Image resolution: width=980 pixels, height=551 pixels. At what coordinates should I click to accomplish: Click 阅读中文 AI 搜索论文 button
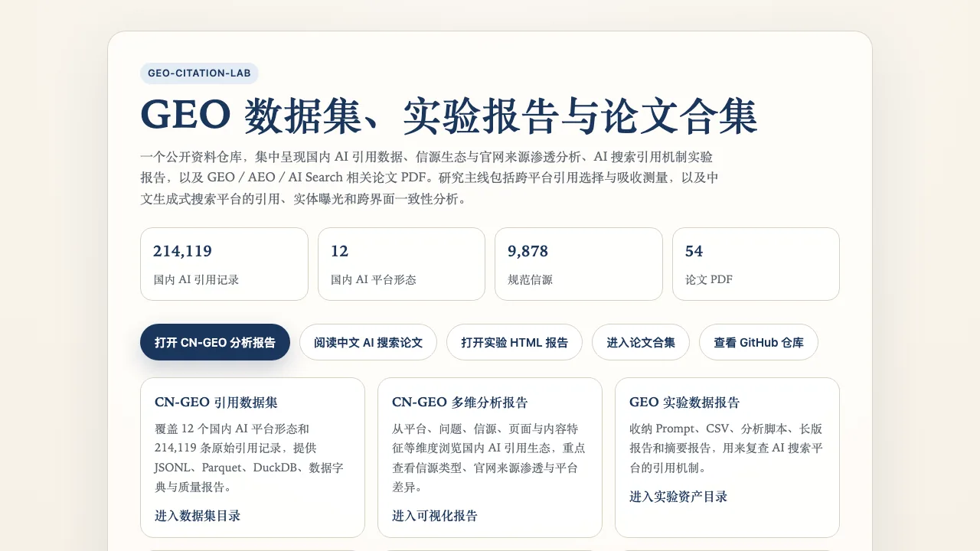click(x=368, y=342)
